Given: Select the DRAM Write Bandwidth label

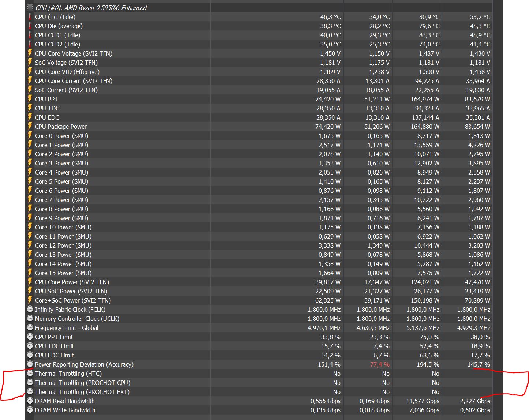Looking at the screenshot, I should [x=65, y=410].
